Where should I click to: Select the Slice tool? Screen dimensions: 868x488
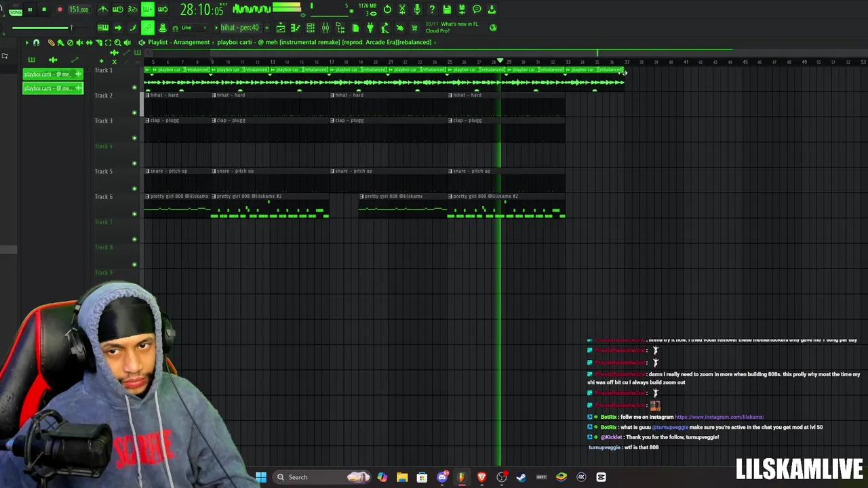pos(98,43)
